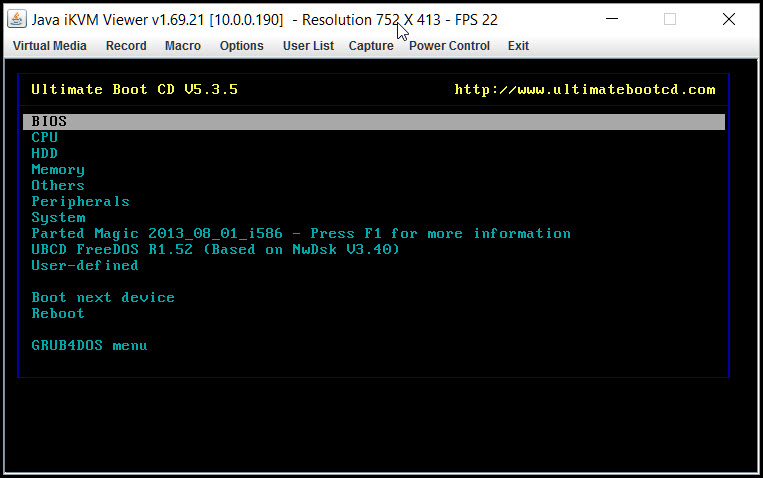Select the User-defined boot menu entry
763x478 pixels.
coord(85,265)
